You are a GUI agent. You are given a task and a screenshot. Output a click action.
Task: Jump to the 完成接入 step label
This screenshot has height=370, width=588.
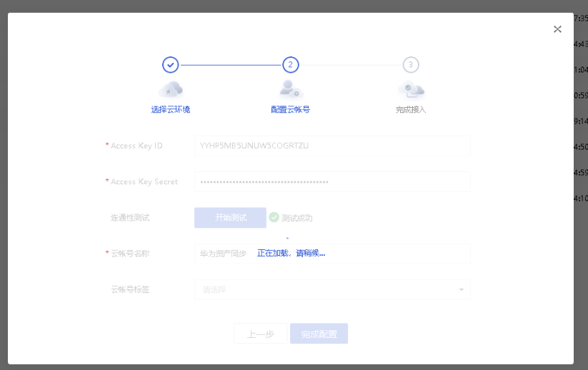tap(410, 110)
